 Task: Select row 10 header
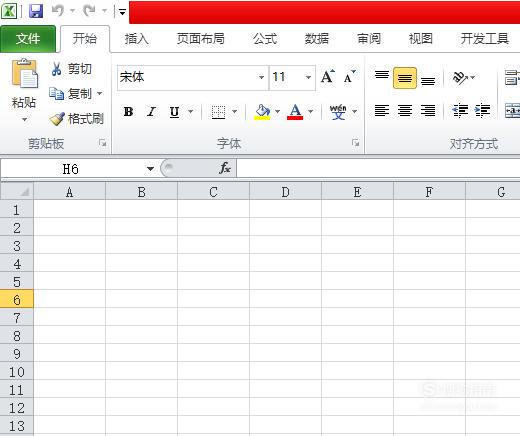[x=17, y=372]
